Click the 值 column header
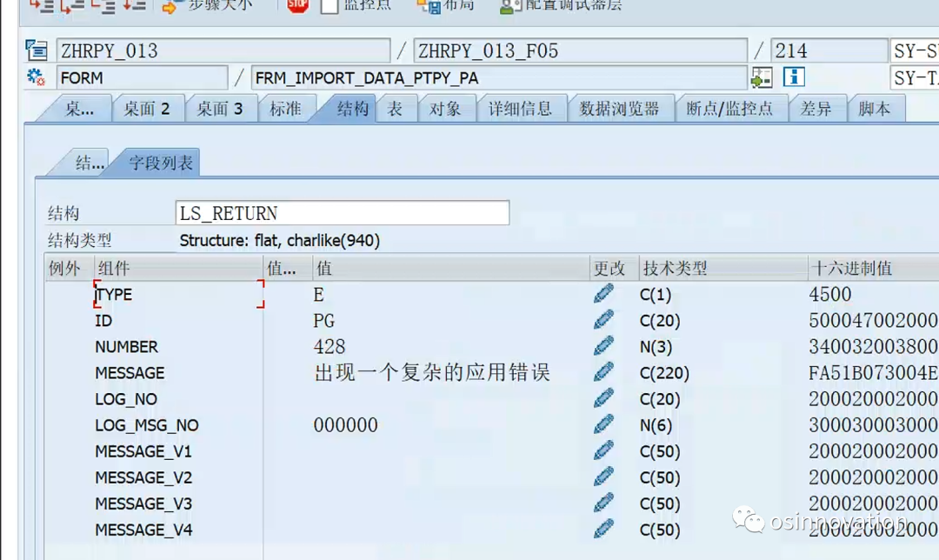The width and height of the screenshot is (939, 560). click(x=451, y=269)
